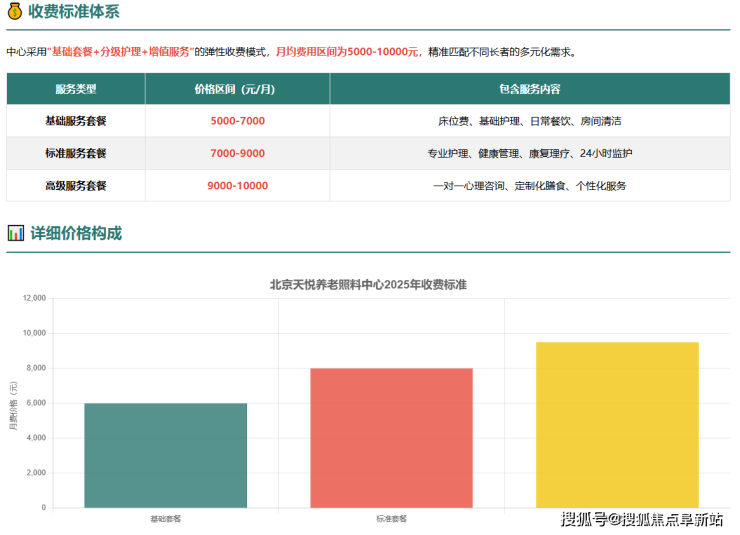Click the 收费标准体系 section heading

pos(76,11)
